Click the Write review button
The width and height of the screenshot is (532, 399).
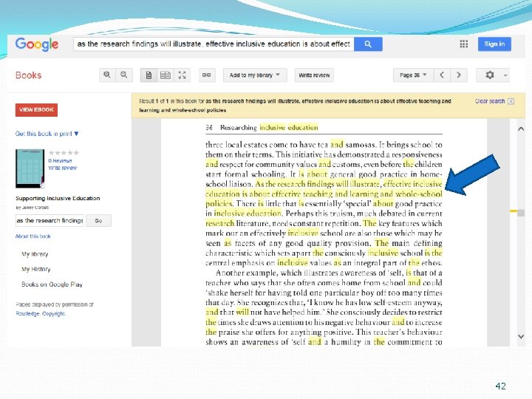[314, 75]
